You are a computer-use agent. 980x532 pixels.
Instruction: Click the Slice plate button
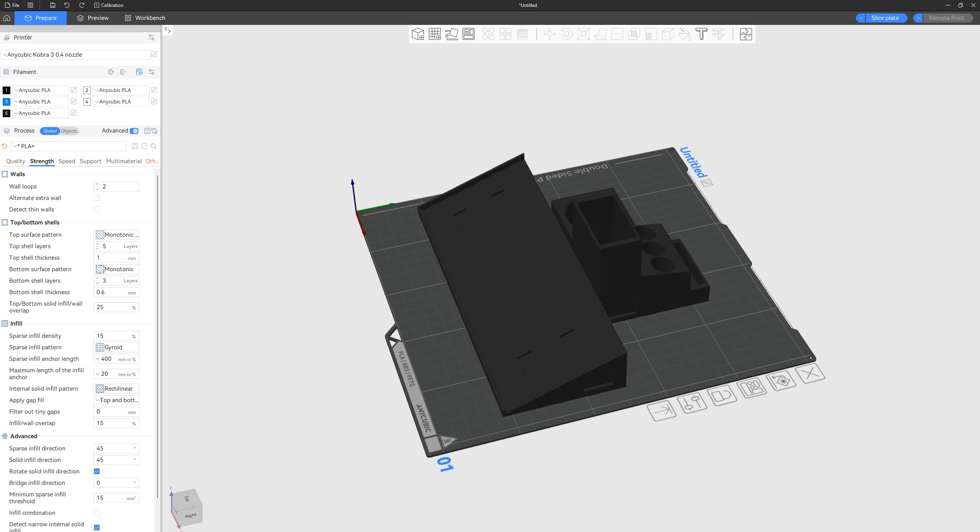pyautogui.click(x=885, y=18)
